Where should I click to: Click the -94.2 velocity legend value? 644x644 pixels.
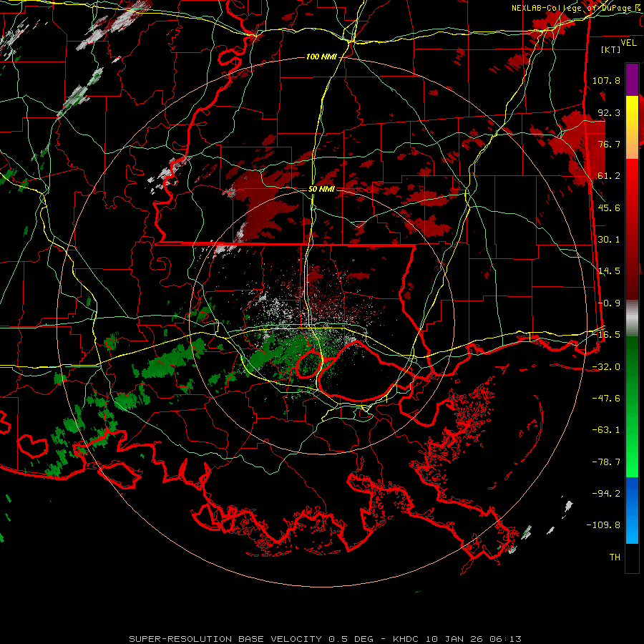tap(606, 494)
